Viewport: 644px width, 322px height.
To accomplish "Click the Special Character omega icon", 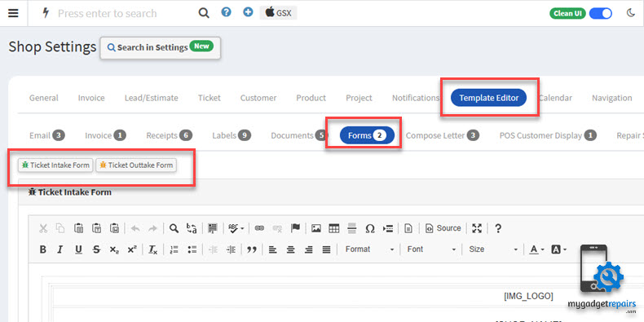I will click(x=370, y=228).
